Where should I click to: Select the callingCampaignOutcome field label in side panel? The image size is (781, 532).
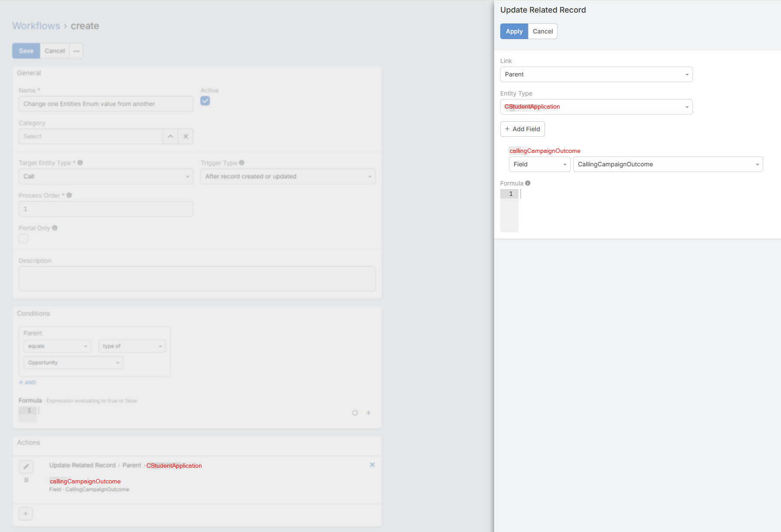(545, 151)
